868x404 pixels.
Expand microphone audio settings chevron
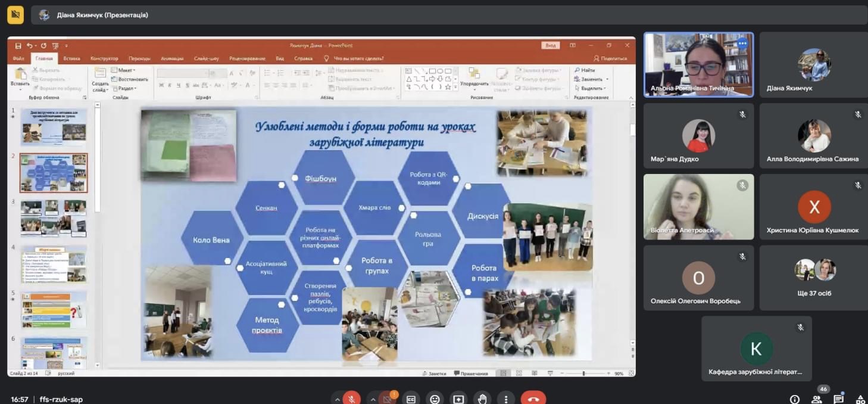point(338,400)
